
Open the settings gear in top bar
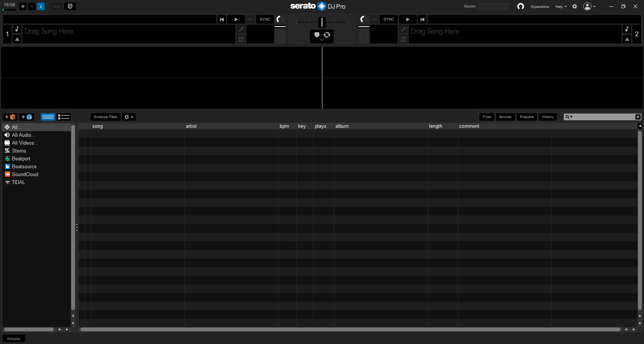575,6
